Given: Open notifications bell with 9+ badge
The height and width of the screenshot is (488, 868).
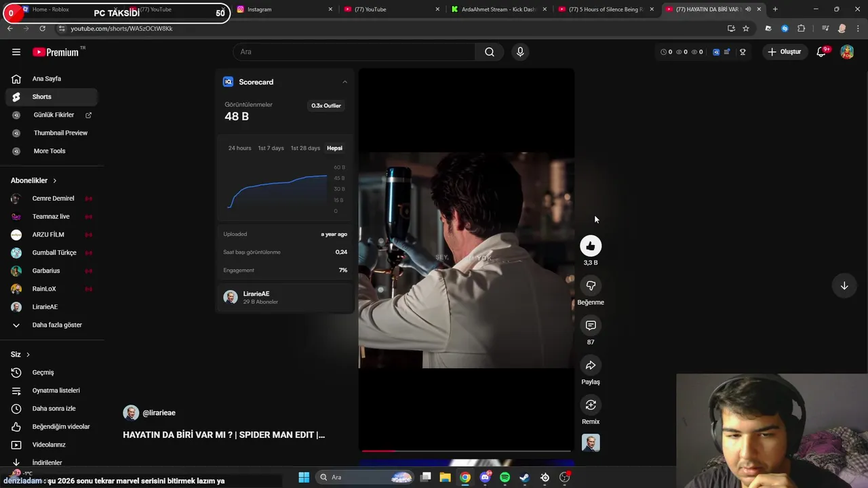Looking at the screenshot, I should pyautogui.click(x=822, y=52).
